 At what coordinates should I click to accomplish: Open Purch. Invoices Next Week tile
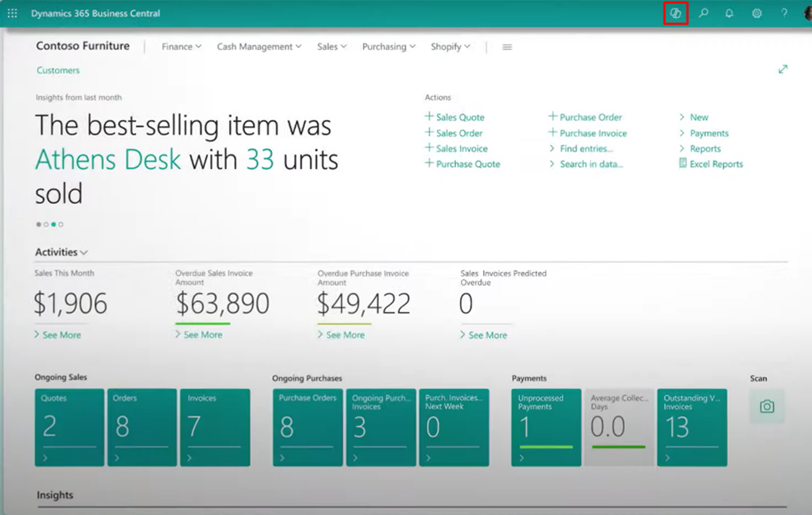pyautogui.click(x=454, y=428)
